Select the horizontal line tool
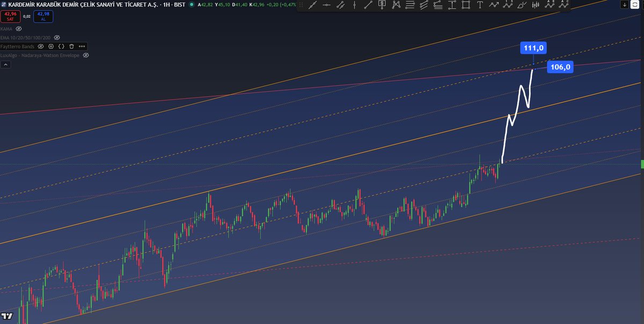 pyautogui.click(x=326, y=4)
